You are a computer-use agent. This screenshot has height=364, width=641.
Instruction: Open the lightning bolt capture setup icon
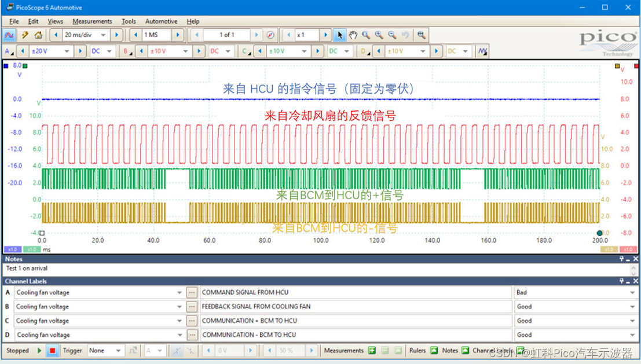coord(25,35)
